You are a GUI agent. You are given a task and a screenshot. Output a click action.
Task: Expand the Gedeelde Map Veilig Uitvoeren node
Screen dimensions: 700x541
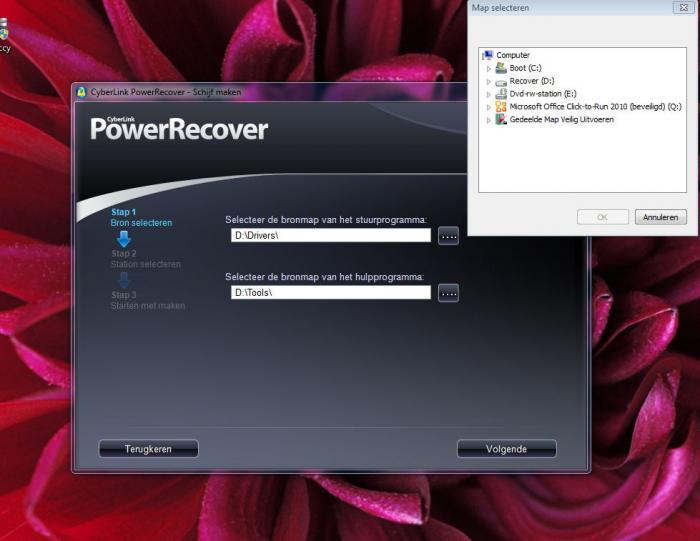[x=488, y=121]
